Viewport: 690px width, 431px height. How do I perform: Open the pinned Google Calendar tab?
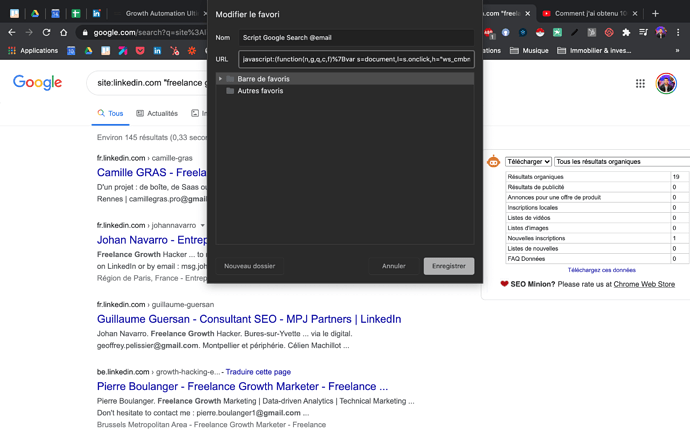pos(55,14)
